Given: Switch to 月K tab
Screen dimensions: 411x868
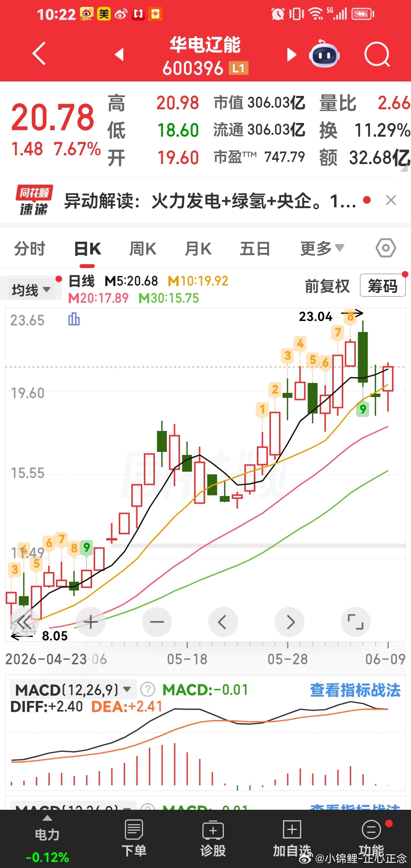Looking at the screenshot, I should (x=198, y=249).
